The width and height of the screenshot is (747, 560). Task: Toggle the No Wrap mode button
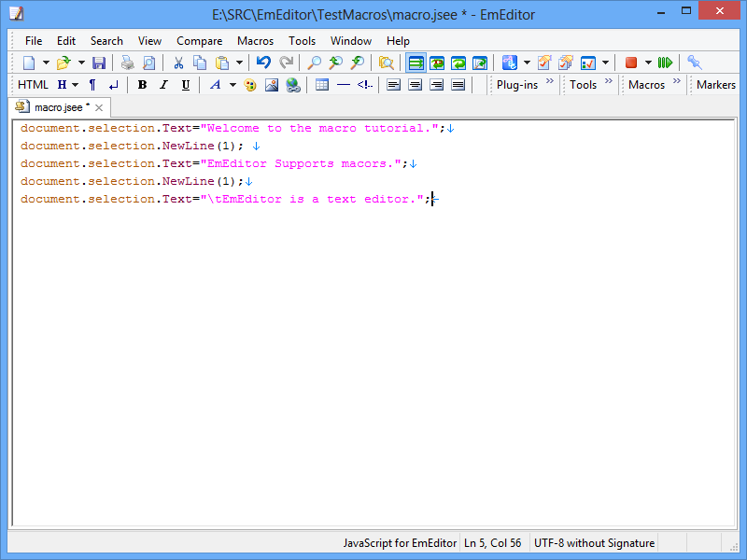click(x=416, y=63)
